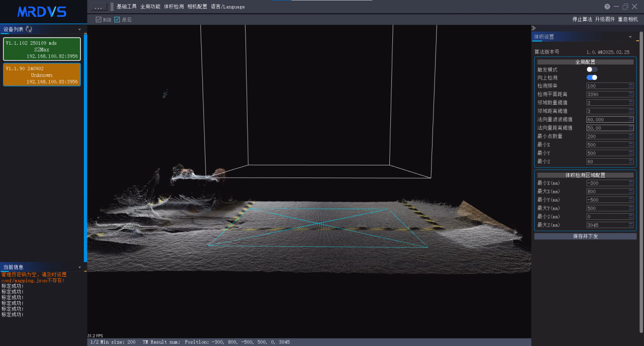
Task: Click the MRDVS logo
Action: [x=42, y=12]
